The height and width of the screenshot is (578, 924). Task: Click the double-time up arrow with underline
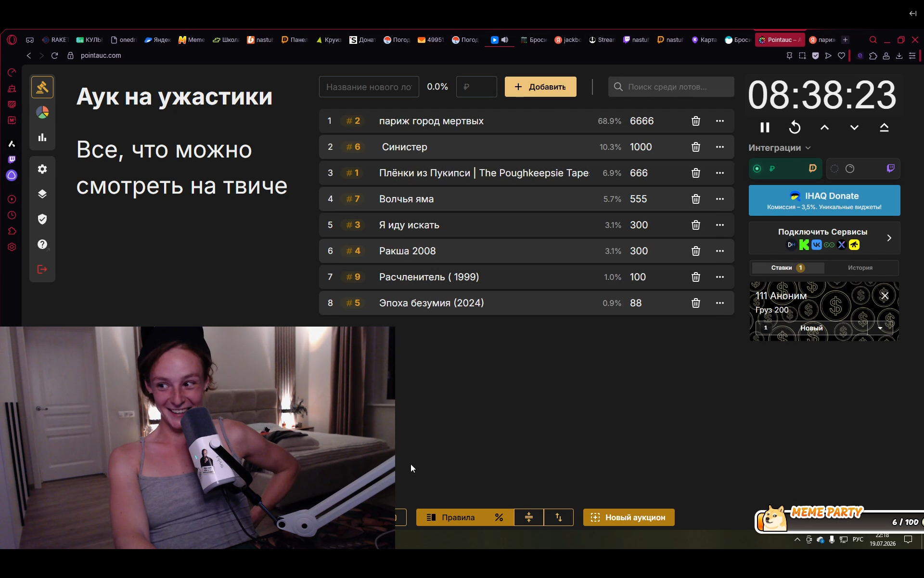pos(884,128)
